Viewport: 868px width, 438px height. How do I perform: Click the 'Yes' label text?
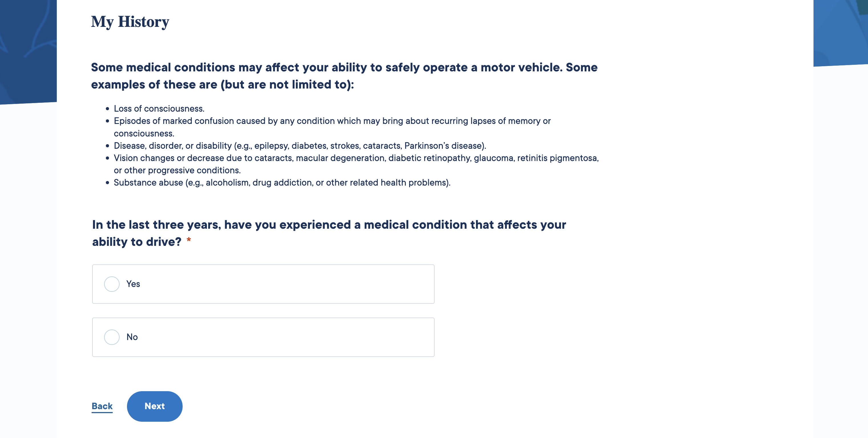[x=133, y=284]
